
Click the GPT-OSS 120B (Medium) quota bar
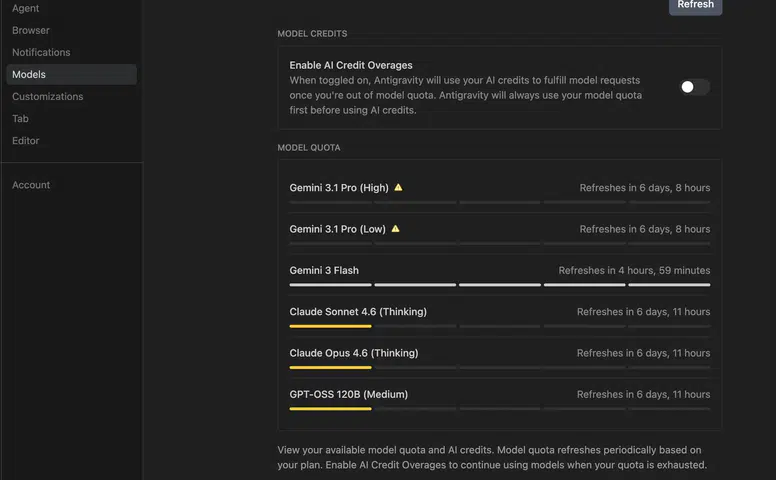[x=500, y=409]
